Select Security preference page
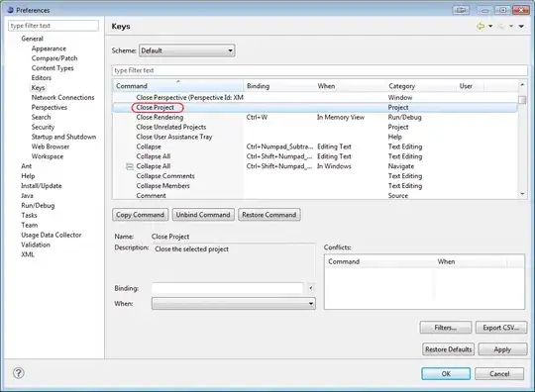535x392 pixels. tap(43, 127)
